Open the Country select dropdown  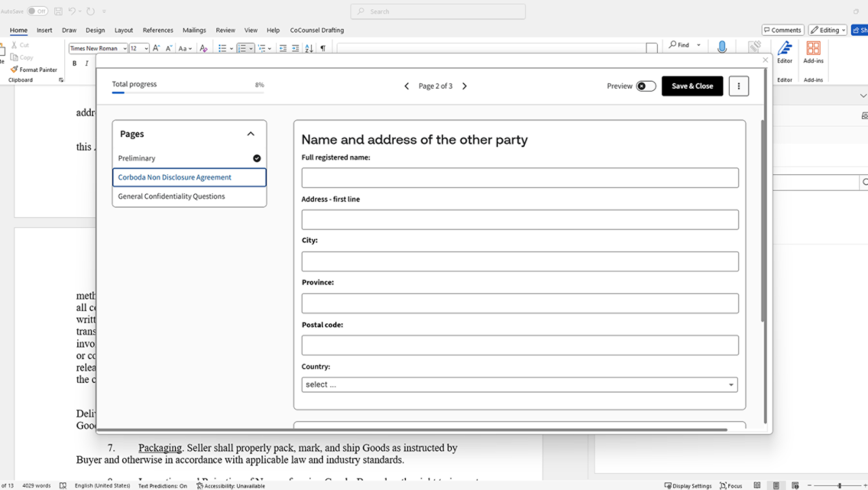pyautogui.click(x=519, y=385)
